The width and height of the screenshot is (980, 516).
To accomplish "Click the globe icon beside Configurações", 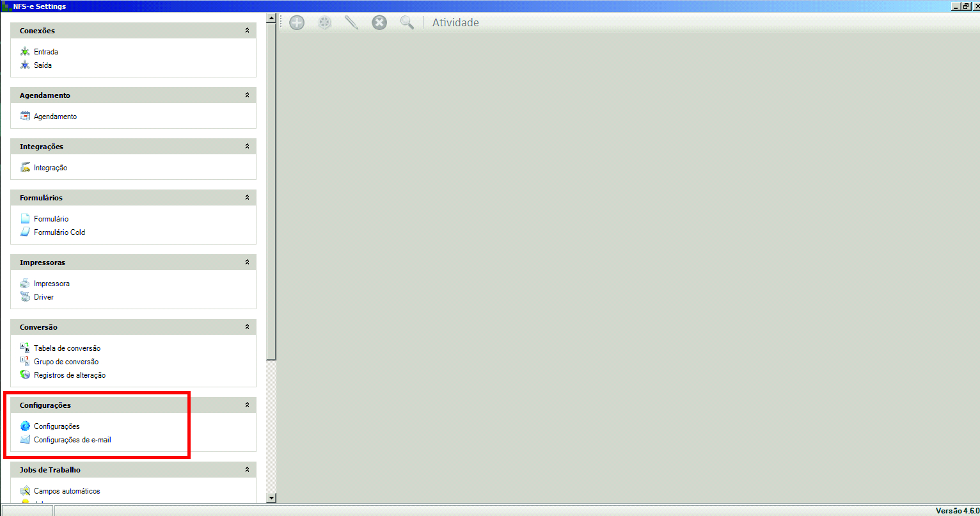I will tap(25, 426).
